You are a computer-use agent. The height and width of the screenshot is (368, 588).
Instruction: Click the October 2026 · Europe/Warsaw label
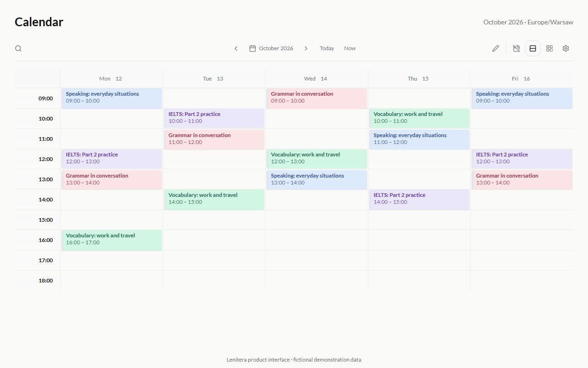[x=528, y=22]
